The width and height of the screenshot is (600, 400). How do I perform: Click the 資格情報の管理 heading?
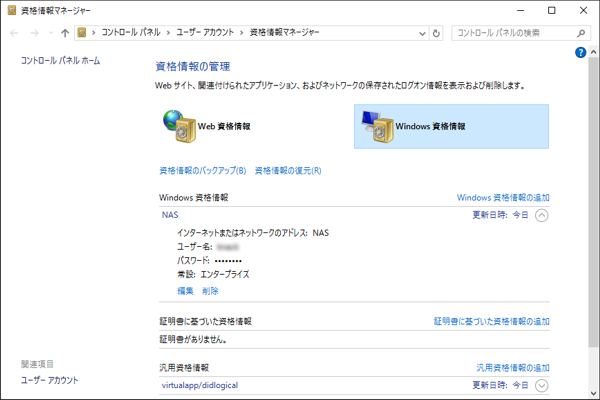click(193, 67)
